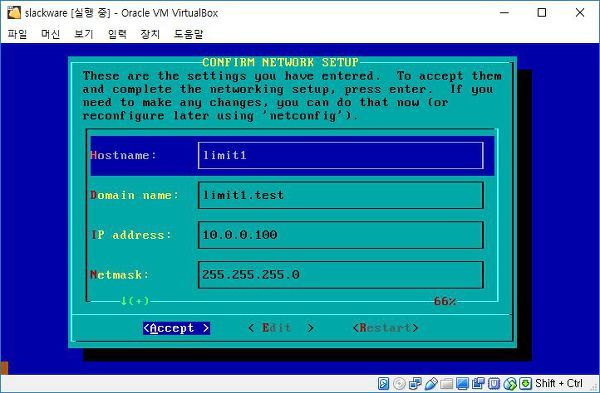Select the Accept button
Viewport: 600px width, 393px height.
(x=176, y=328)
